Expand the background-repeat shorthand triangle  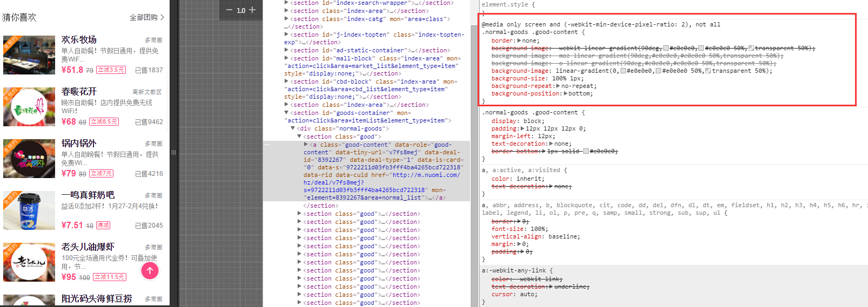pos(559,86)
